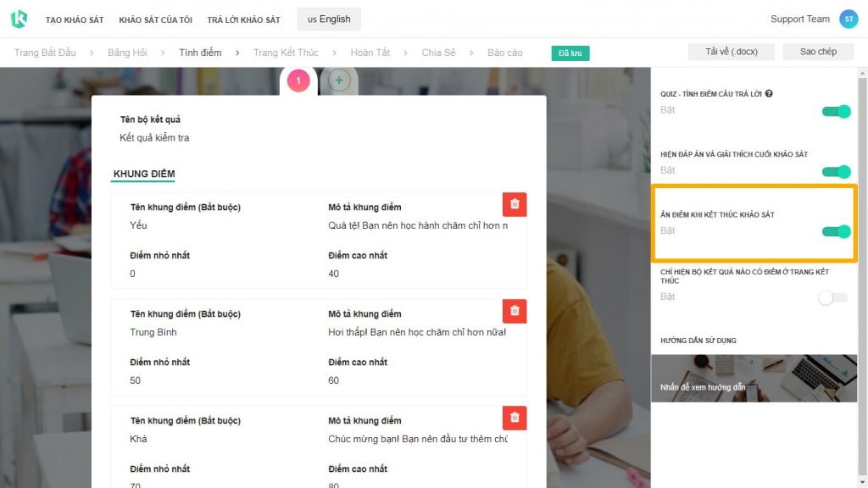Click the "Sao chép" copy button
This screenshot has width=868, height=488.
[x=817, y=51]
